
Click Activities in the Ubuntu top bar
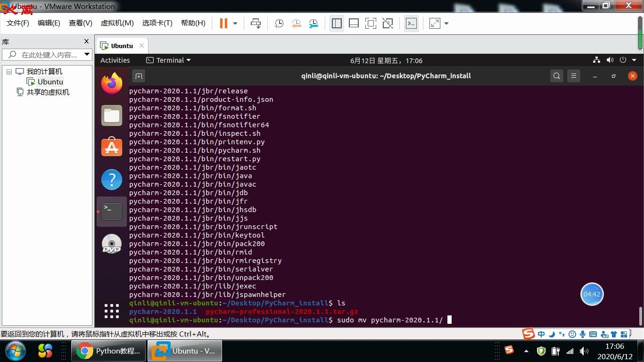pyautogui.click(x=115, y=60)
